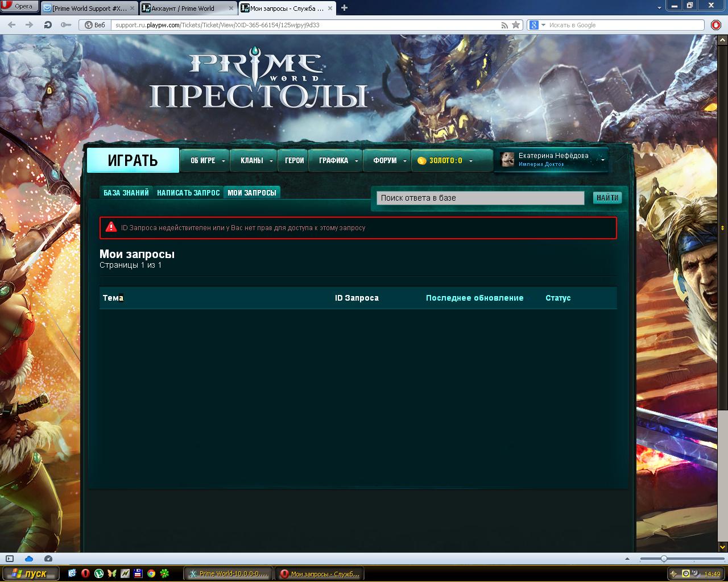Open the Opera main menu button
Viewport: 728px width, 582px height.
(x=19, y=7)
